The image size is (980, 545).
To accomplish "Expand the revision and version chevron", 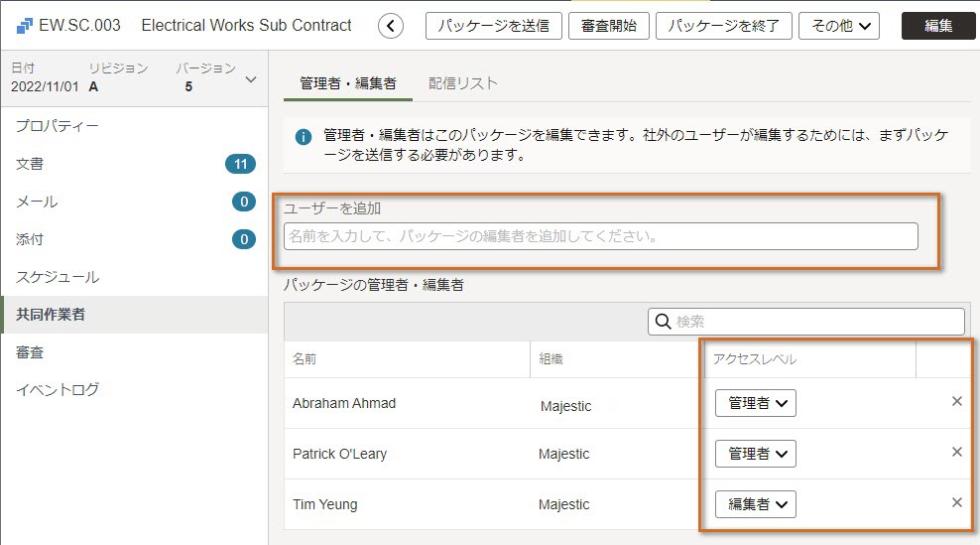I will 251,79.
